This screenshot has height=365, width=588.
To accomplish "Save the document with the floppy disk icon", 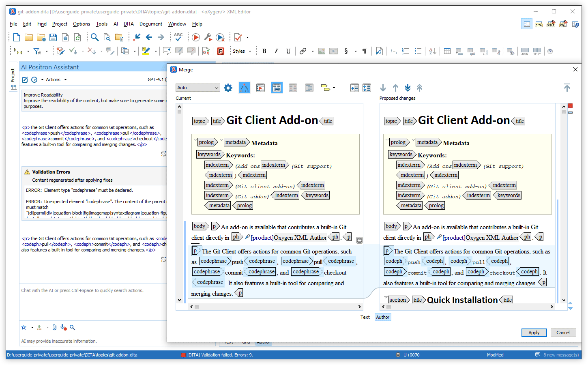I will coord(53,37).
